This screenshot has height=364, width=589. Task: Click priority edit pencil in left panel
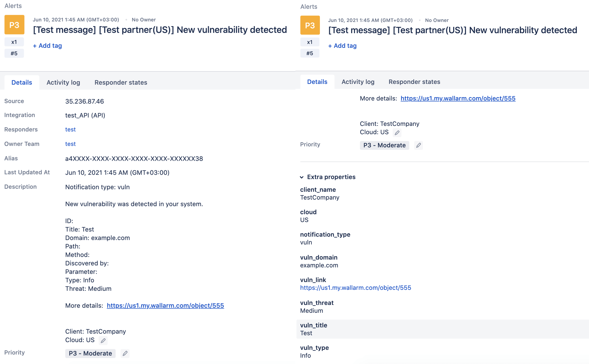point(125,353)
